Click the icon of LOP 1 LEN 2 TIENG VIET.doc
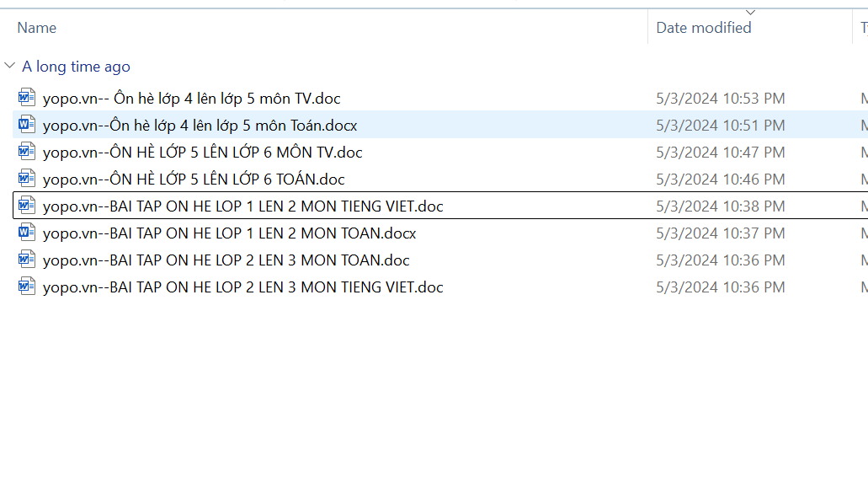 pos(27,206)
